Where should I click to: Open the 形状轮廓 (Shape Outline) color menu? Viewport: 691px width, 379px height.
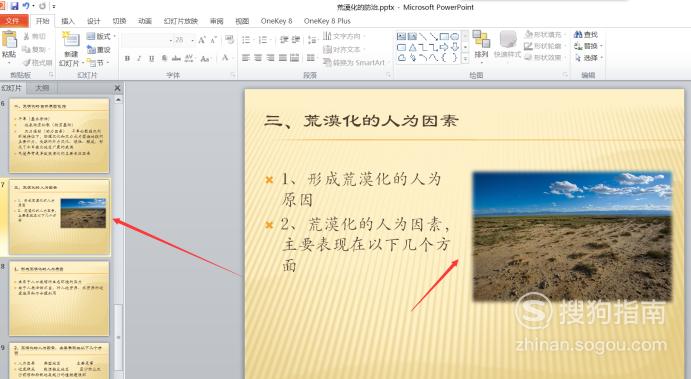pos(545,46)
